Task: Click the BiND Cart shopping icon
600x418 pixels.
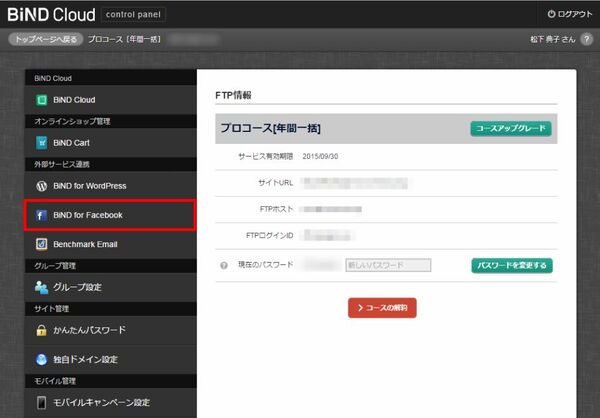Action: (41, 143)
